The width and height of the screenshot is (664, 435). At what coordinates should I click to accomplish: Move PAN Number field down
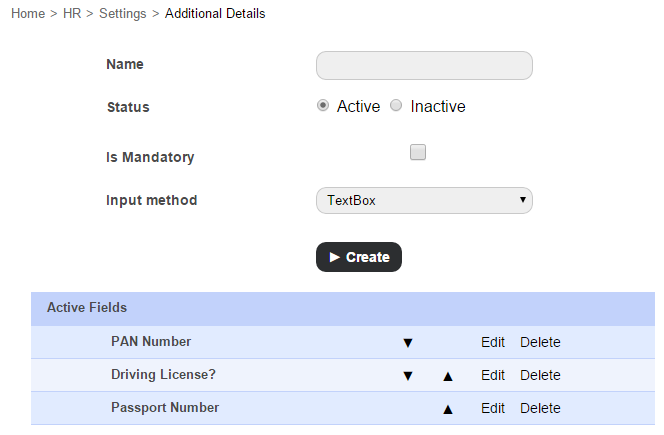[x=407, y=343]
